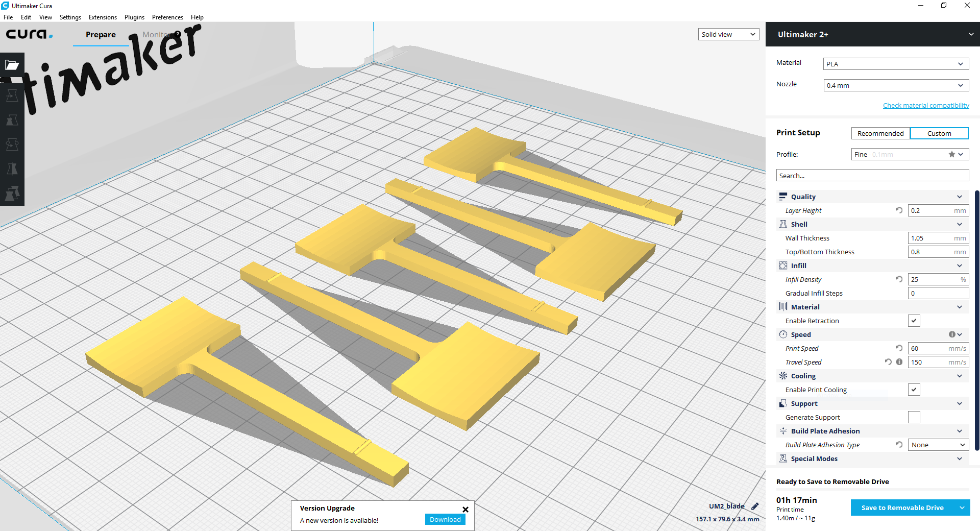
Task: Click the info icon in the Speed header
Action: 952,334
